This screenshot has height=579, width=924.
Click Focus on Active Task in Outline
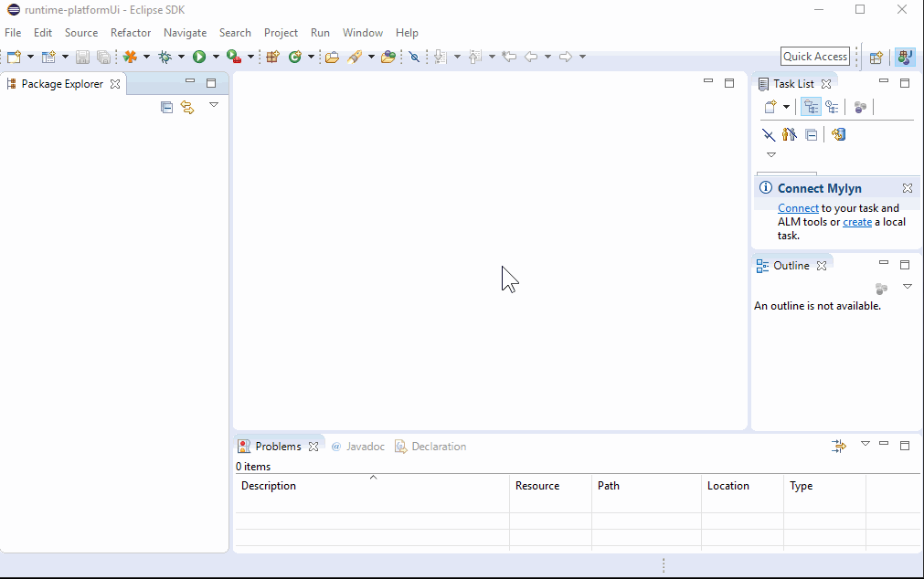coord(882,289)
